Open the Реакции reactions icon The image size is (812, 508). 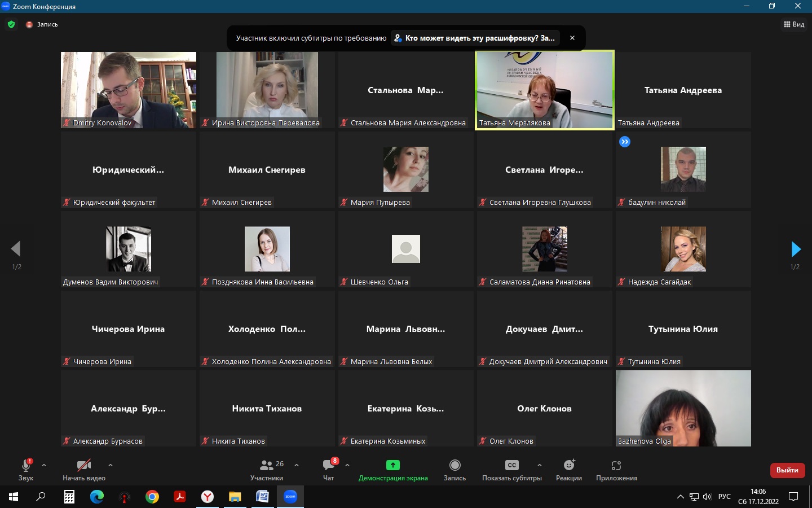(569, 465)
